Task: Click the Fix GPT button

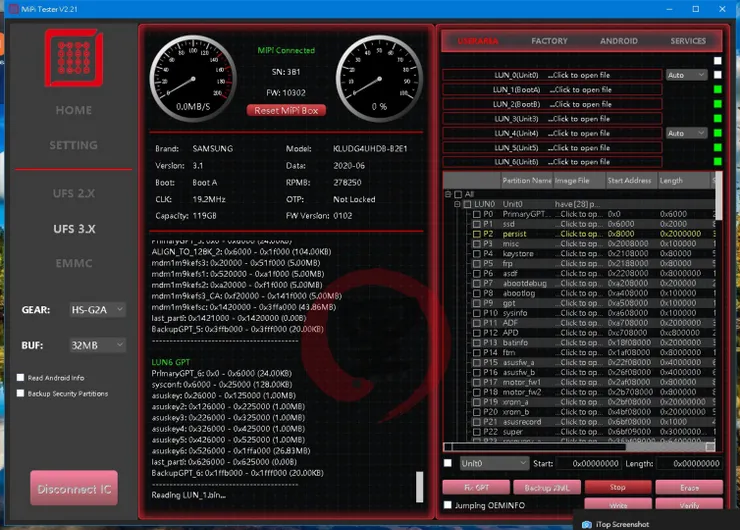Action: click(x=476, y=487)
